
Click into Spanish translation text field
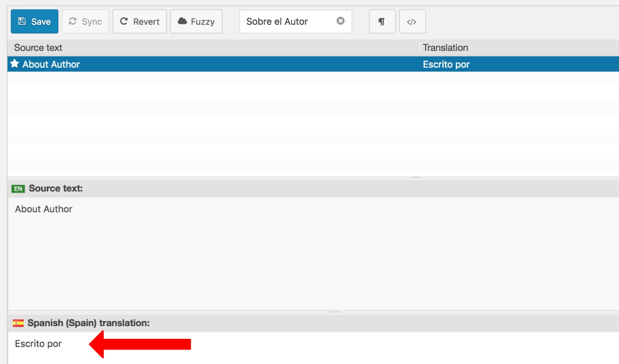coord(313,348)
